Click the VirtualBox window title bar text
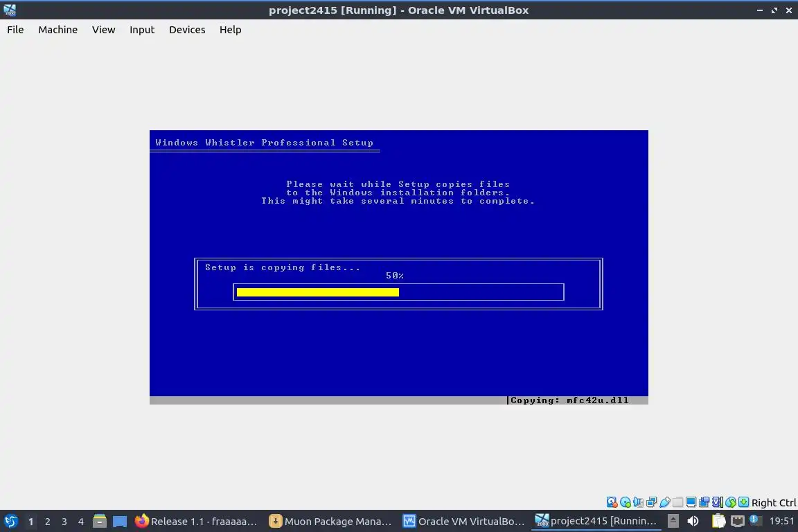The height and width of the screenshot is (532, 798). (x=398, y=10)
